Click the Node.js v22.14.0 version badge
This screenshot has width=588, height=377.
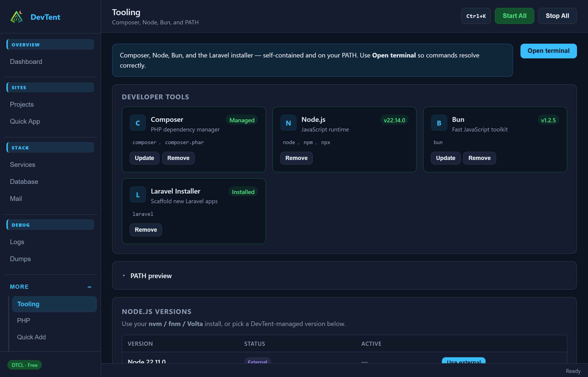pyautogui.click(x=394, y=120)
